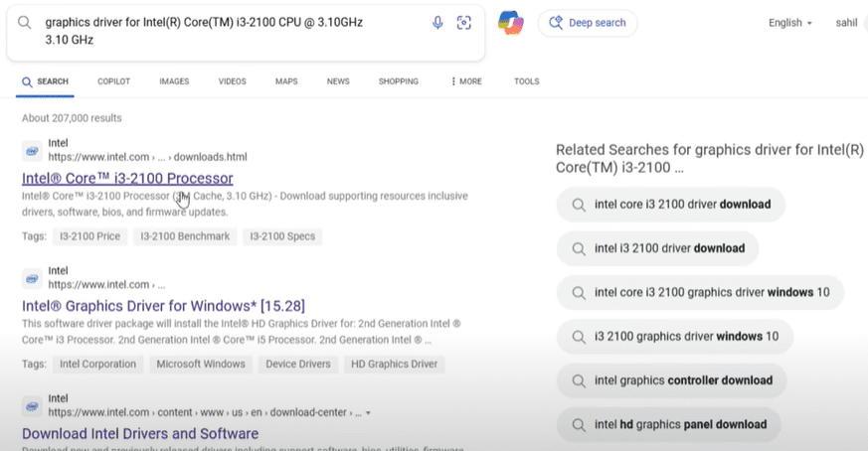
Task: Click Intel favicon beside Download Center result
Action: (x=32, y=404)
